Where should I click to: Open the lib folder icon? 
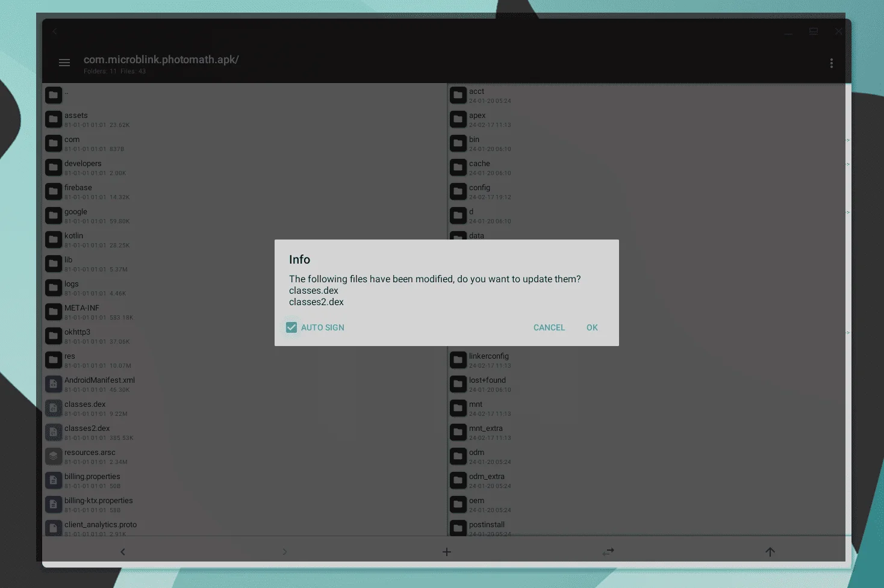coord(54,263)
